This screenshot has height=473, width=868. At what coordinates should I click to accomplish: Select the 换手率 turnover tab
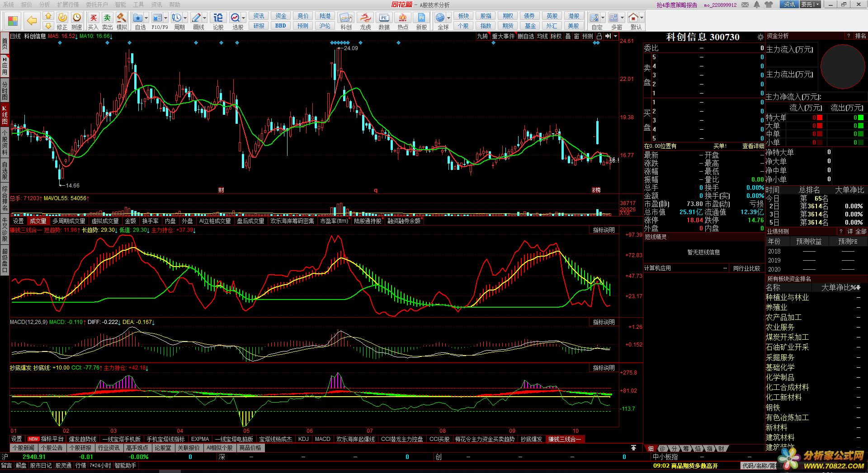click(150, 221)
